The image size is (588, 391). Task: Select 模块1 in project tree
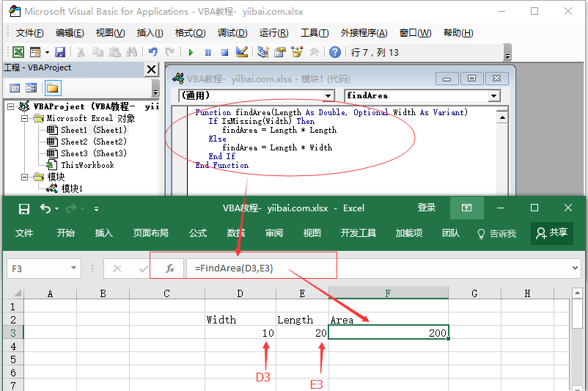pyautogui.click(x=72, y=189)
